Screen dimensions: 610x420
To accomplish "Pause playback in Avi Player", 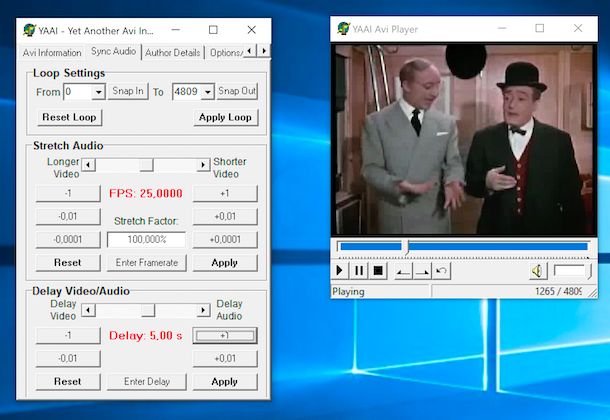I will click(359, 270).
